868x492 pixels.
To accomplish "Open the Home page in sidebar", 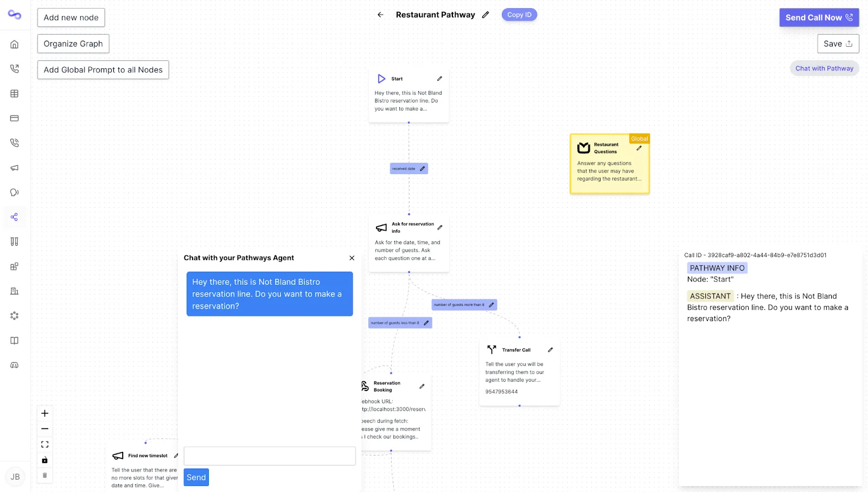I will coord(15,44).
